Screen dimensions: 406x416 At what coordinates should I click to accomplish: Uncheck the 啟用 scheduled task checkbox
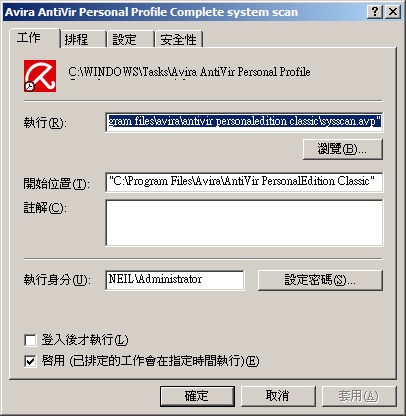pos(30,361)
